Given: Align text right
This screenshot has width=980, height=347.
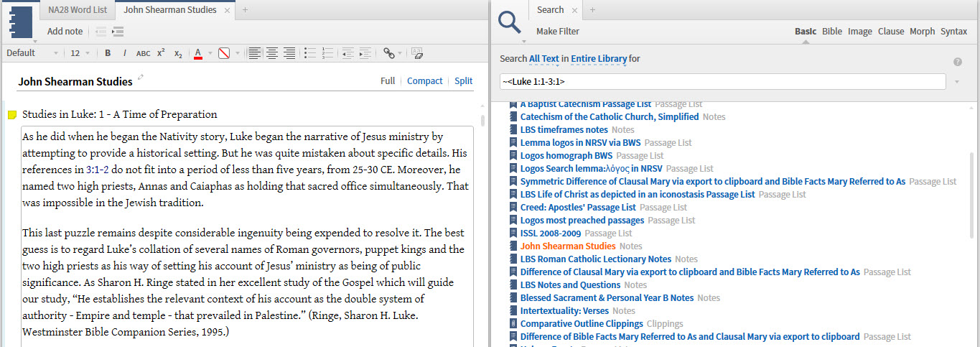Looking at the screenshot, I should pos(289,53).
